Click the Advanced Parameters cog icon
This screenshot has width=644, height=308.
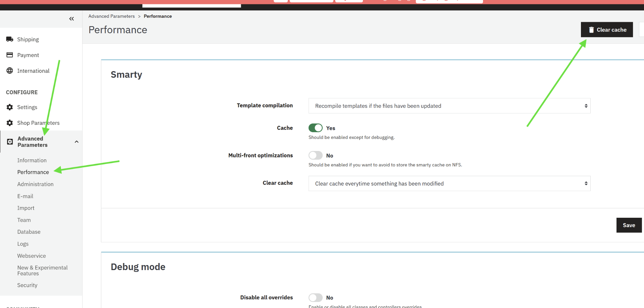point(10,142)
